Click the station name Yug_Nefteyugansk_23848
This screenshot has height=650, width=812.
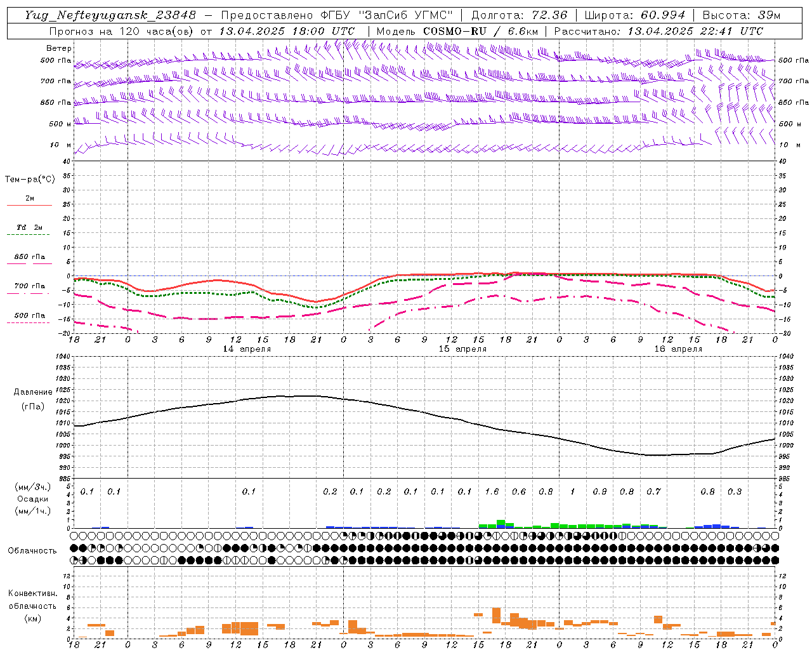[x=110, y=15]
